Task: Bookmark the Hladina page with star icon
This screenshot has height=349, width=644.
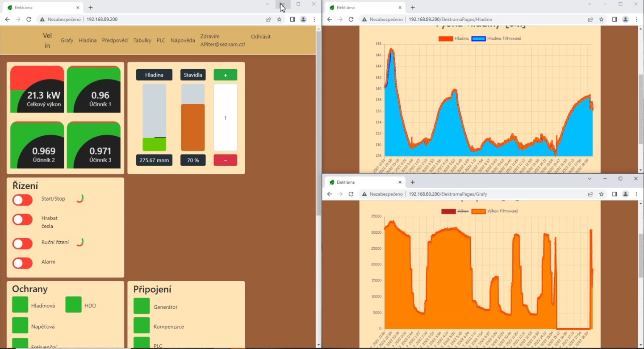Action: coord(601,20)
